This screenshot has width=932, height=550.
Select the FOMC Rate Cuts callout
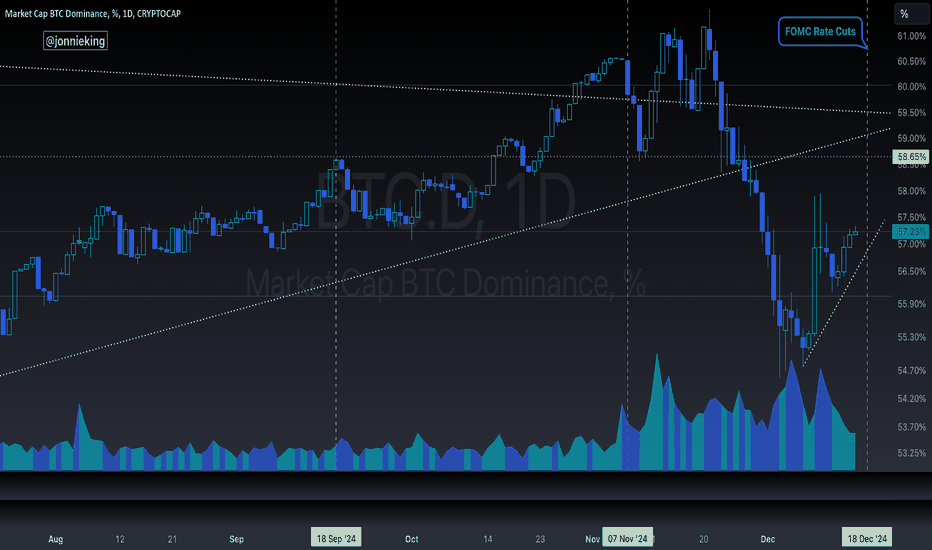pyautogui.click(x=820, y=32)
